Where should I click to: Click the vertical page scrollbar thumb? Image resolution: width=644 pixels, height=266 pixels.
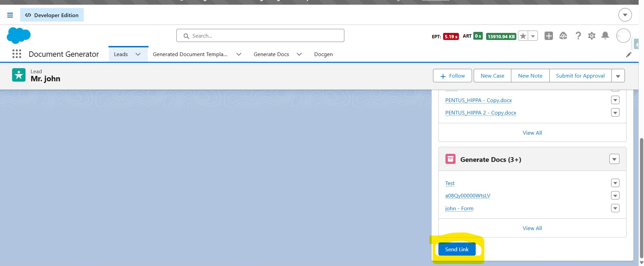click(x=641, y=197)
